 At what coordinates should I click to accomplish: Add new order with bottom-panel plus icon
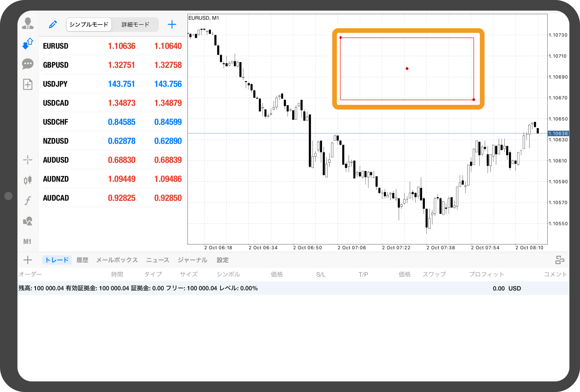[x=28, y=260]
